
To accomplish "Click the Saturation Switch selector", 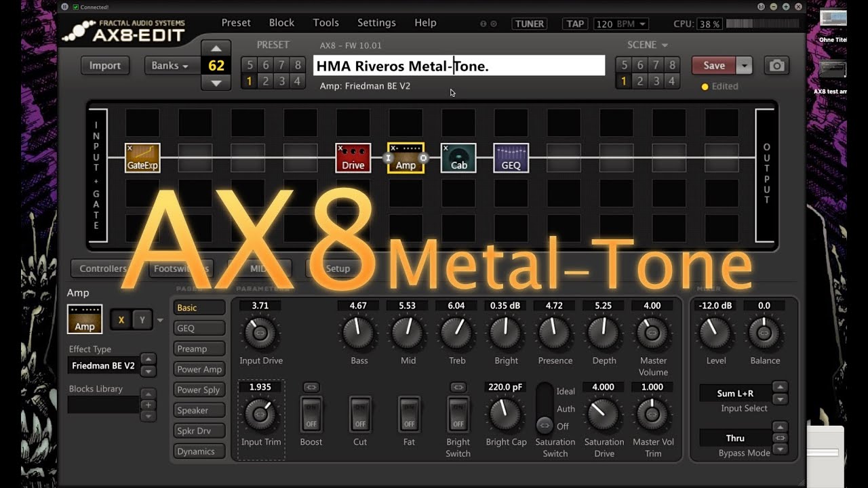I will 545,409.
